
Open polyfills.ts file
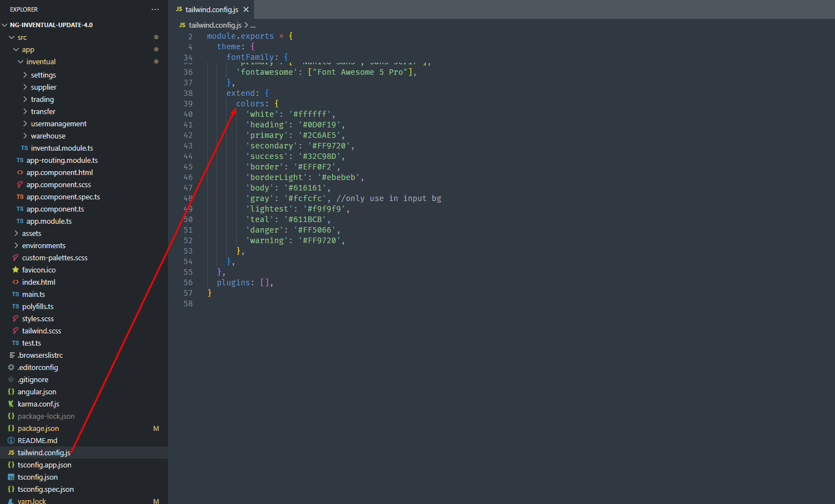[x=38, y=306]
